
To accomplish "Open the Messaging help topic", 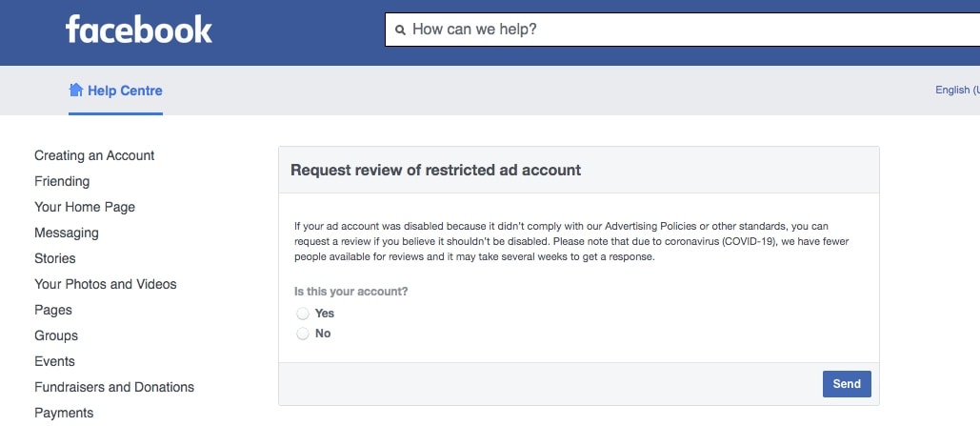I will (67, 233).
